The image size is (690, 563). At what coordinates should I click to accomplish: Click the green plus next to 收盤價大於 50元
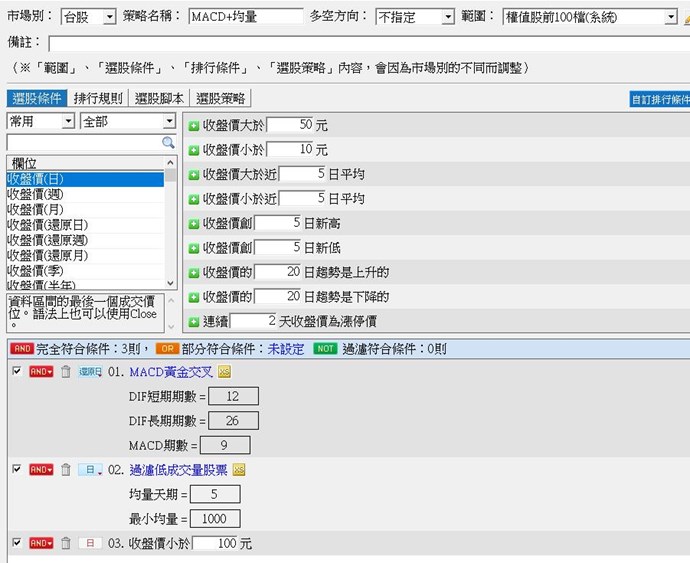[x=194, y=126]
